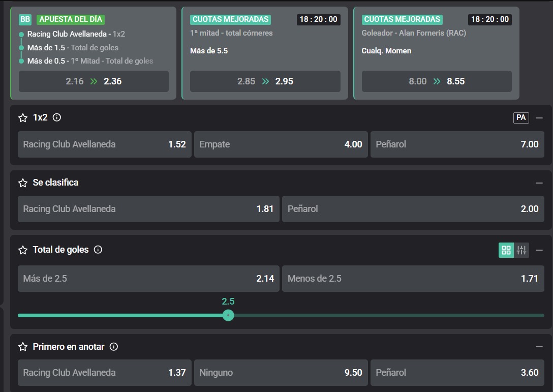Open the 1x2 market info icon
Image resolution: width=553 pixels, height=392 pixels.
(x=57, y=117)
